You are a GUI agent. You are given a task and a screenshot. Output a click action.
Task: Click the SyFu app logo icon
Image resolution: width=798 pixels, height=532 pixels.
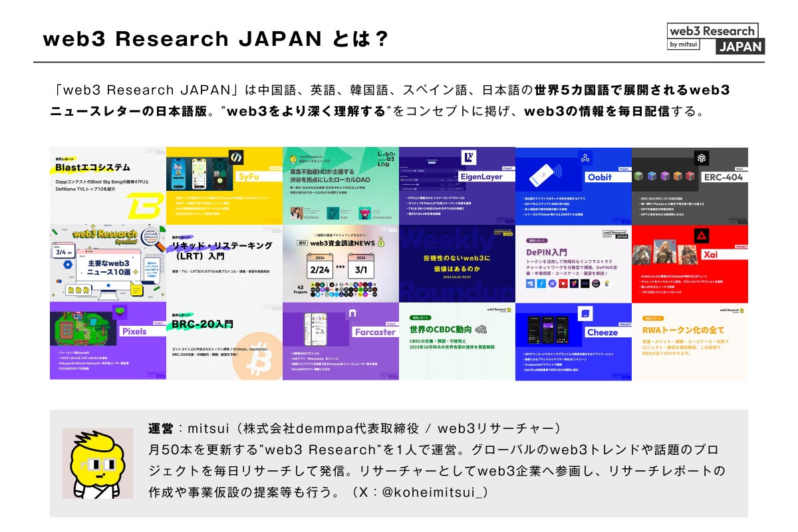235,156
